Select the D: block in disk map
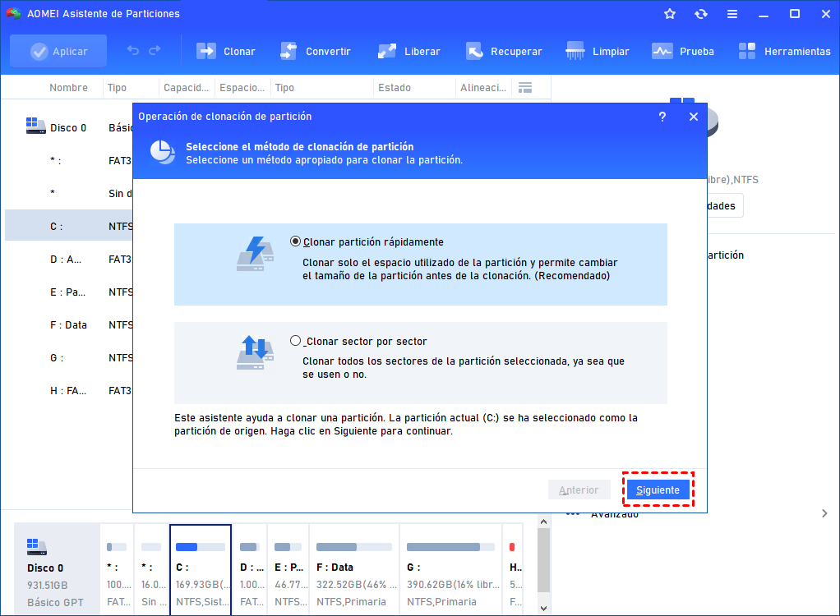Image resolution: width=840 pixels, height=616 pixels. coord(250,570)
